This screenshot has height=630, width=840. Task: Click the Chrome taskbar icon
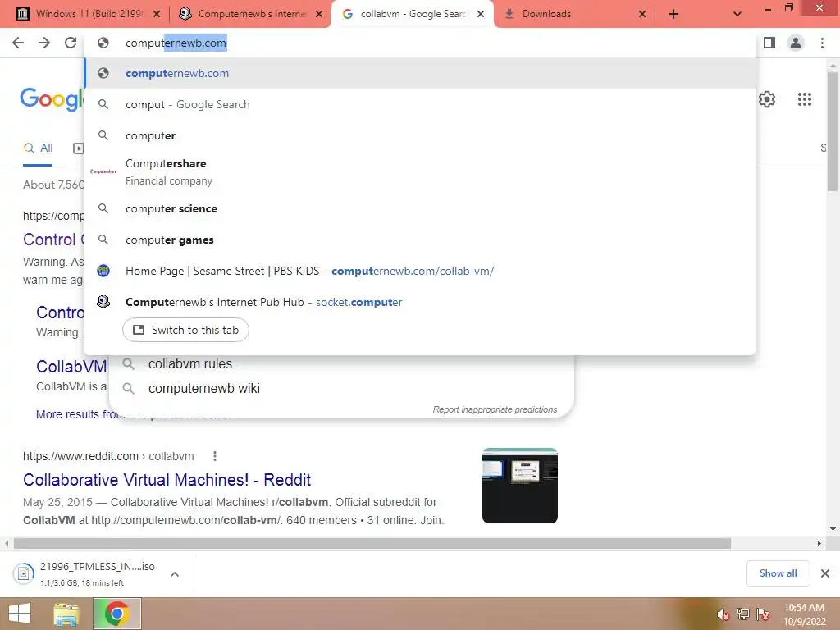tap(117, 614)
